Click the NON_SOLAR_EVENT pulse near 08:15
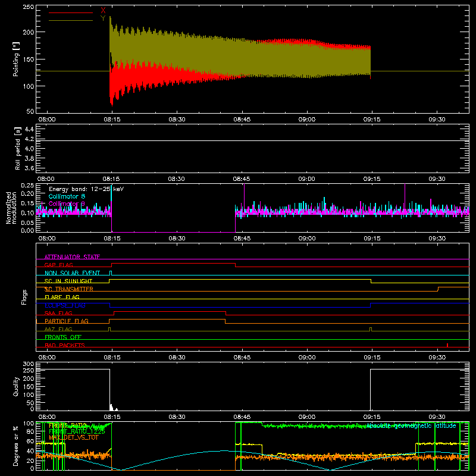This screenshot has width=476, height=476. [x=111, y=273]
